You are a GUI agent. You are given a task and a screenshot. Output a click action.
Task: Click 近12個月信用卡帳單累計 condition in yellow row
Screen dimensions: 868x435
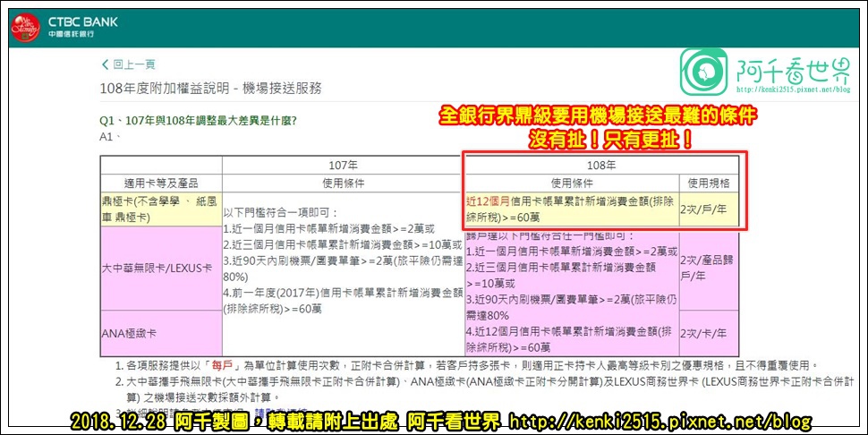pos(572,209)
